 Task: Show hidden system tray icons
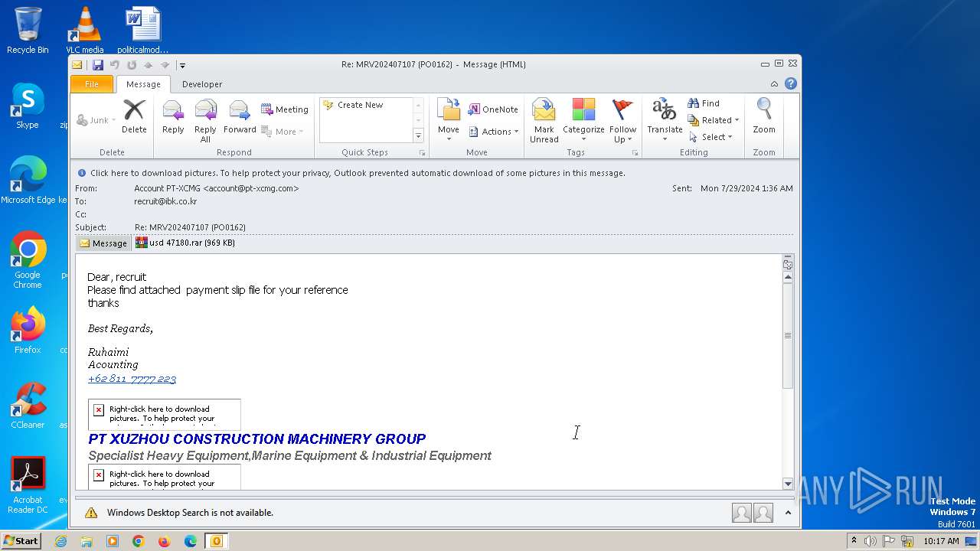[x=854, y=541]
